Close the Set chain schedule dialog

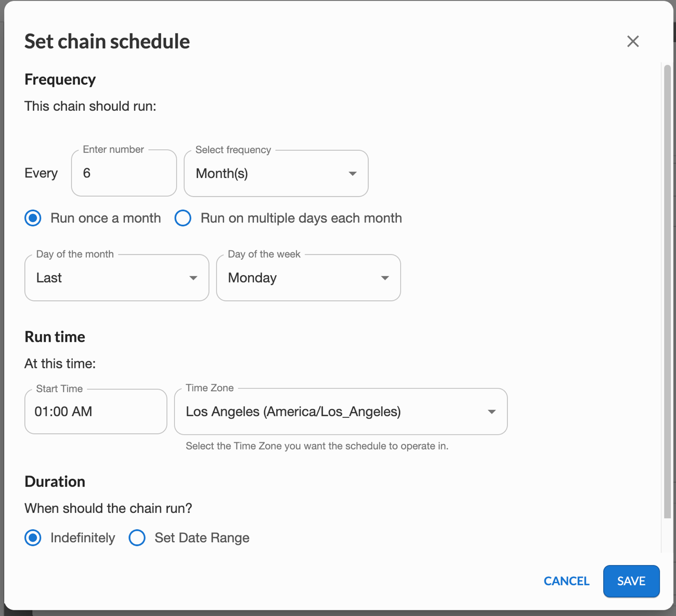[x=633, y=41]
